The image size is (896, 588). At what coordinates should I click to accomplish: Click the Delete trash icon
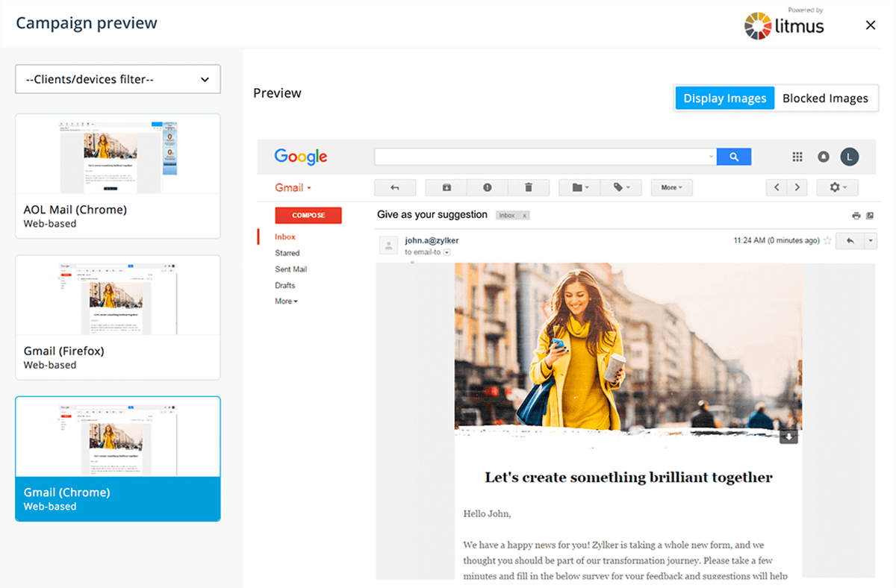[528, 187]
